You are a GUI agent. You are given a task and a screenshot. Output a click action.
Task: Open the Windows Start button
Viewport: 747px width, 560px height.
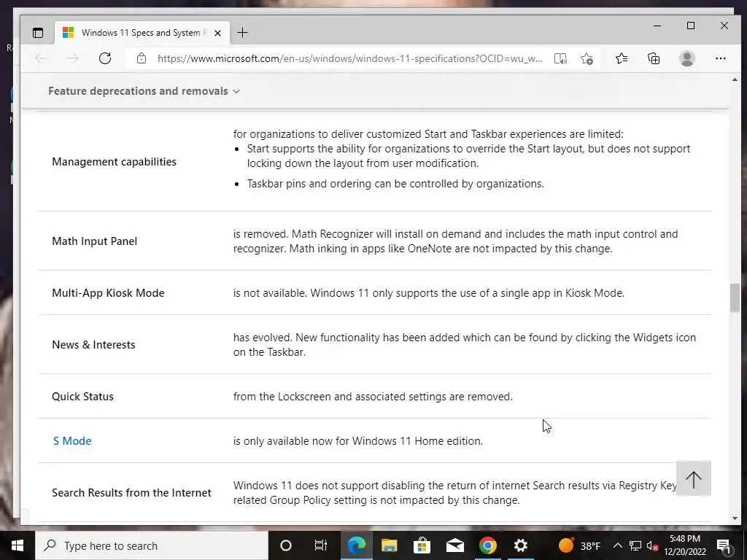click(x=18, y=545)
